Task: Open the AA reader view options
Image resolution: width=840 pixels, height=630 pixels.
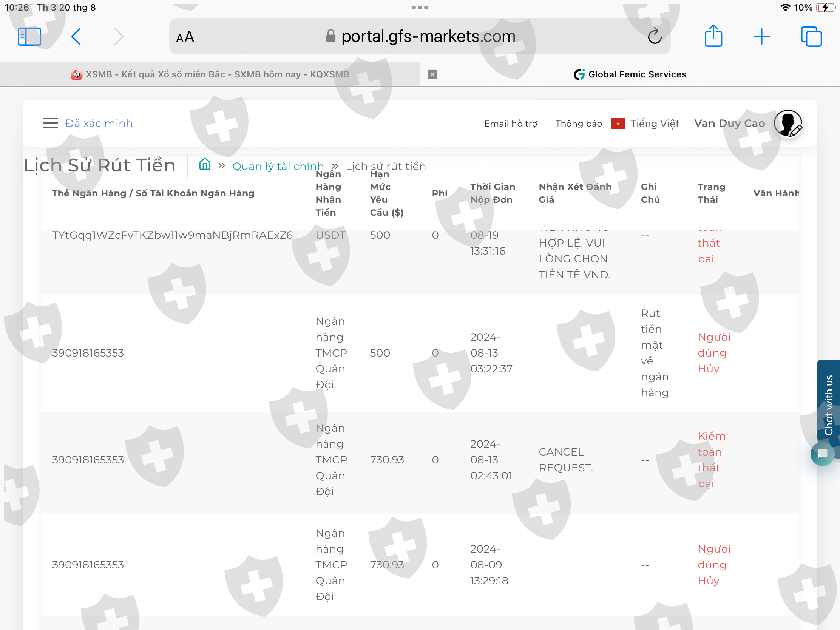Action: click(x=185, y=37)
